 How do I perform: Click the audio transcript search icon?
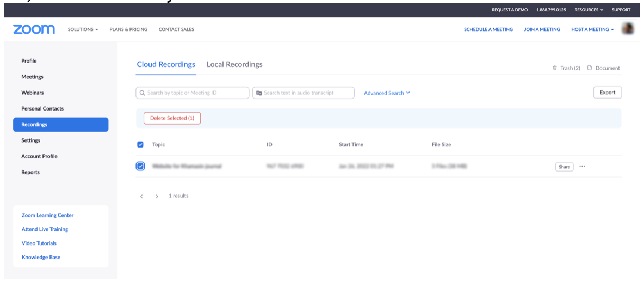[259, 93]
